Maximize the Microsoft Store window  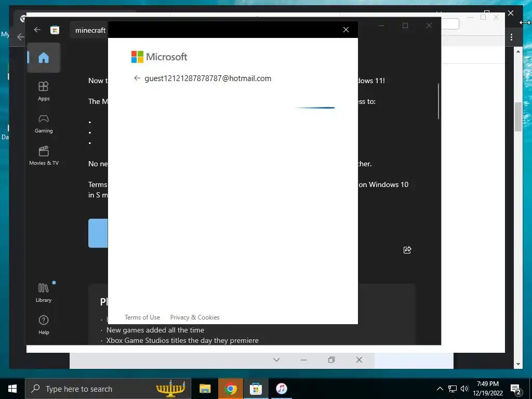point(405,25)
